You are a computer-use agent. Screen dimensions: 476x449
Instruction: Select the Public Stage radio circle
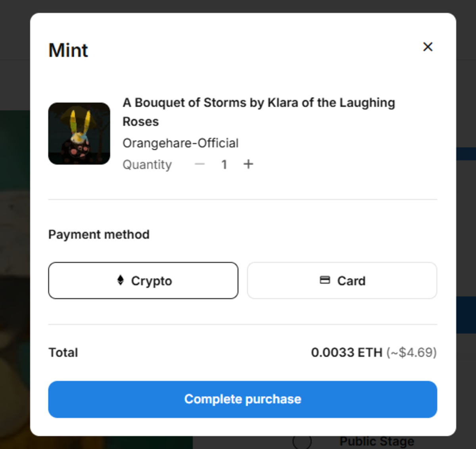(x=302, y=442)
